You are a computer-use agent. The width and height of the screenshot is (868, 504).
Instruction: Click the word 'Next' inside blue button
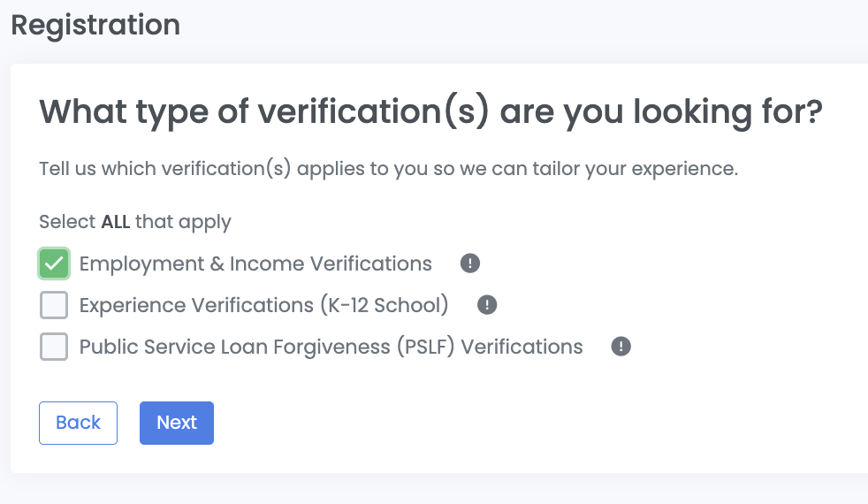(x=177, y=423)
